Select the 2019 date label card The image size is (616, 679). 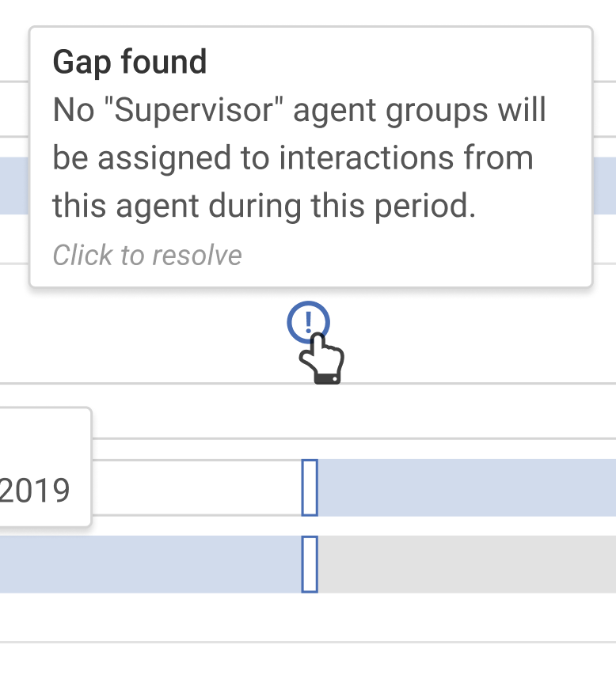coord(36,489)
